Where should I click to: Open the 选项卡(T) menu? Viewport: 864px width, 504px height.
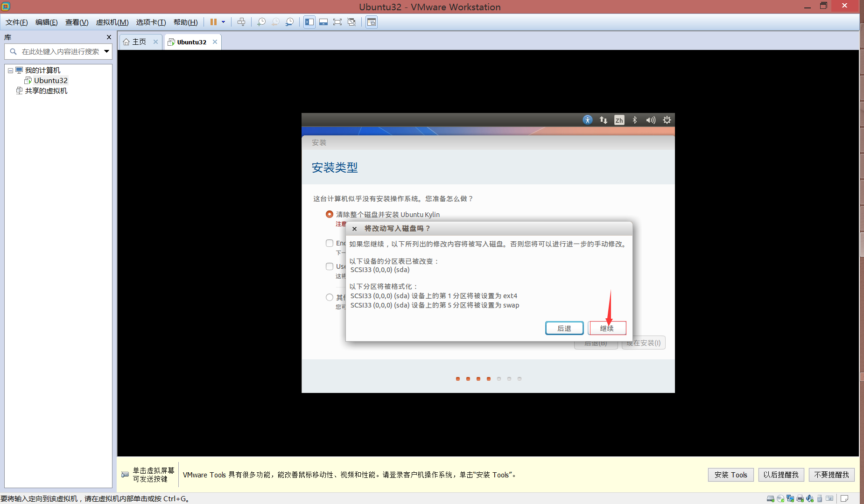[151, 22]
